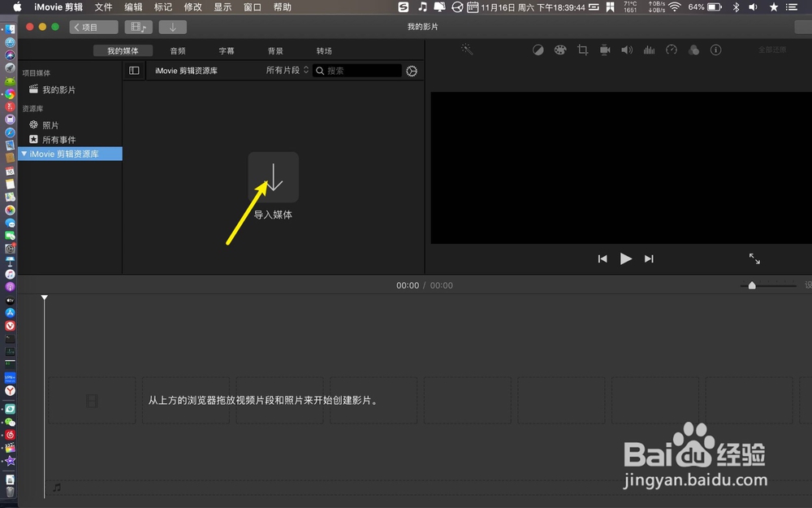Open the 编辑 menu
The image size is (812, 508).
click(134, 7)
